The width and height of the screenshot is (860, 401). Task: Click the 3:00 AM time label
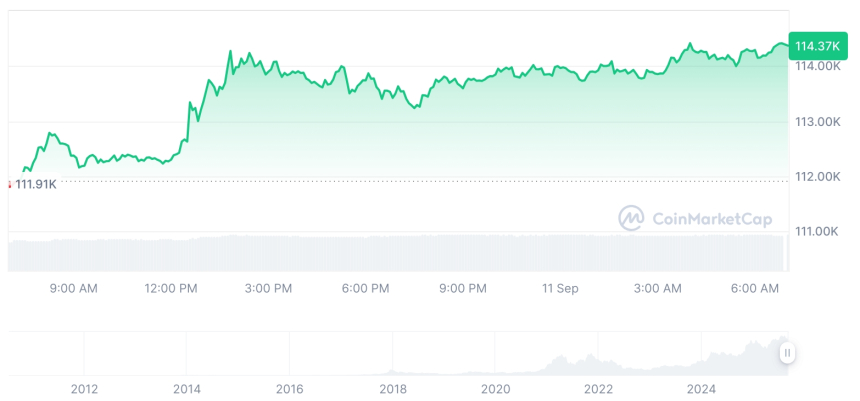[x=658, y=289]
